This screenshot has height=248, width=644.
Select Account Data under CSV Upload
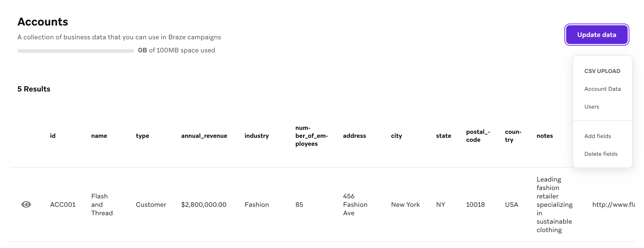coord(602,89)
